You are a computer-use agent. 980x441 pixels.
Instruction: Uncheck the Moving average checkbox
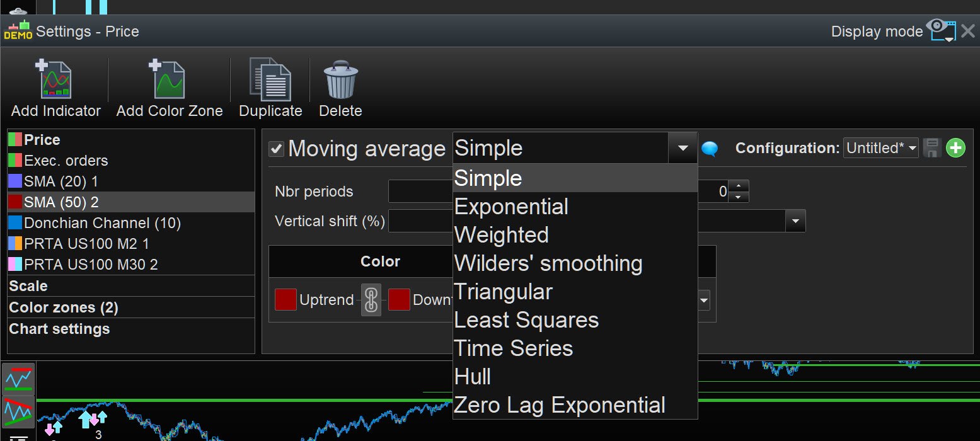tap(276, 149)
